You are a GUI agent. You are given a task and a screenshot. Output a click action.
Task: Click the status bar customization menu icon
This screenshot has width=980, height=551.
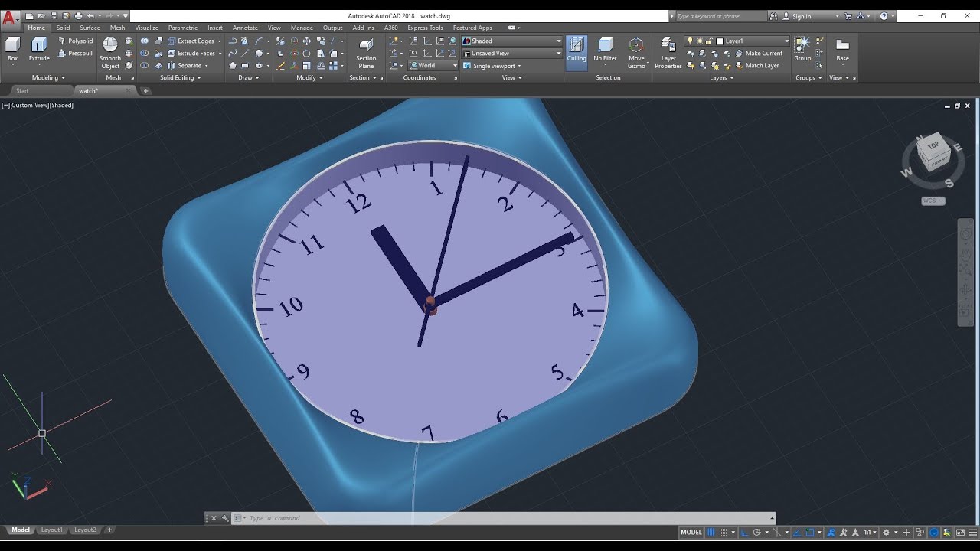click(972, 532)
